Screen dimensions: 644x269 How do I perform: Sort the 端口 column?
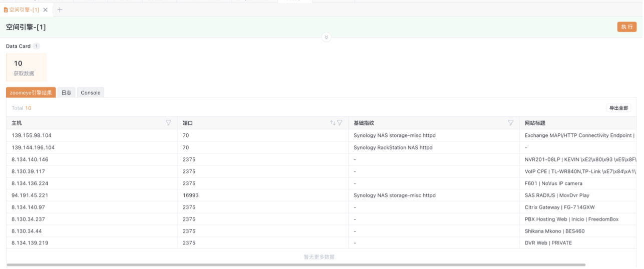coord(333,123)
